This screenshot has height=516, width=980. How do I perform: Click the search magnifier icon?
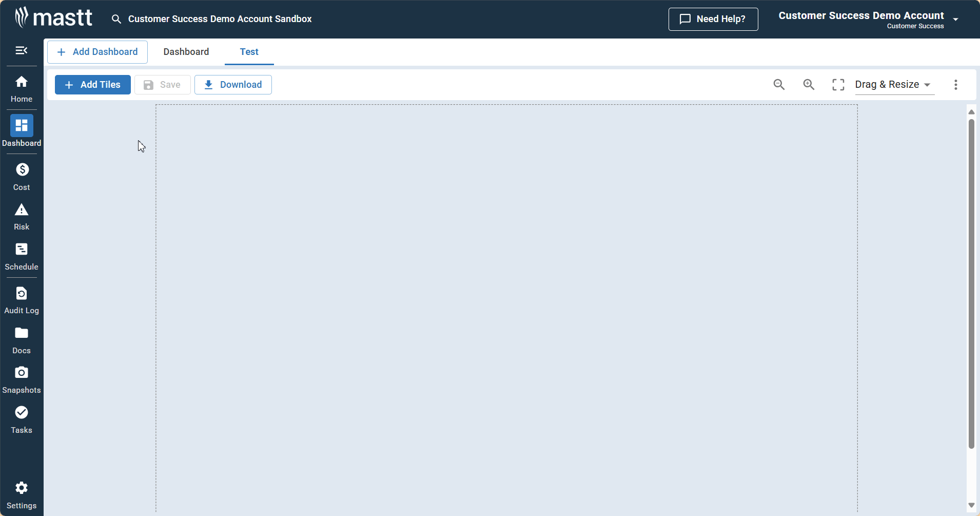click(116, 19)
